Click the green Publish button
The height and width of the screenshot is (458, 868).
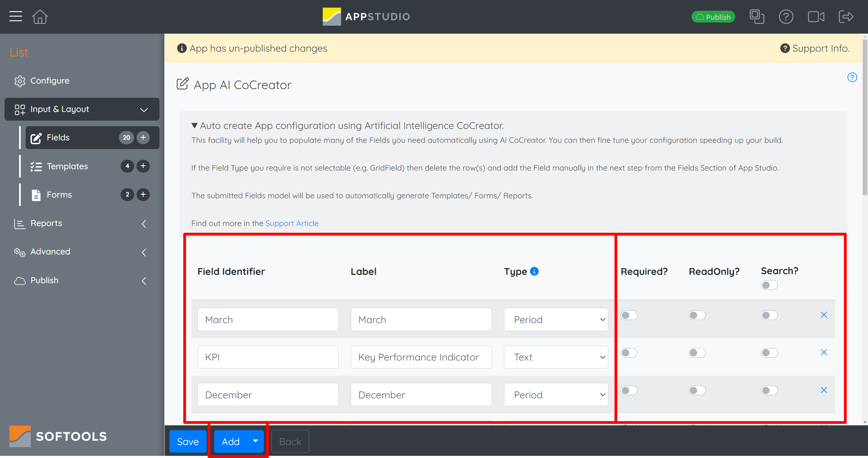713,17
